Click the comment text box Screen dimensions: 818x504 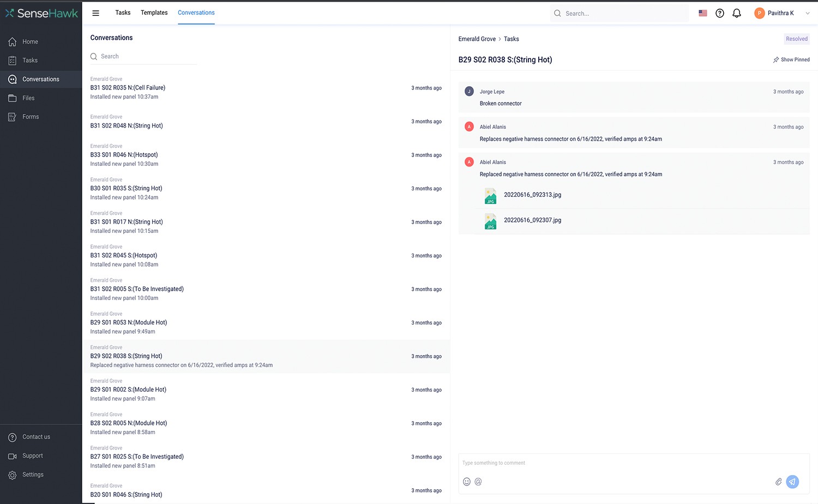pos(634,463)
